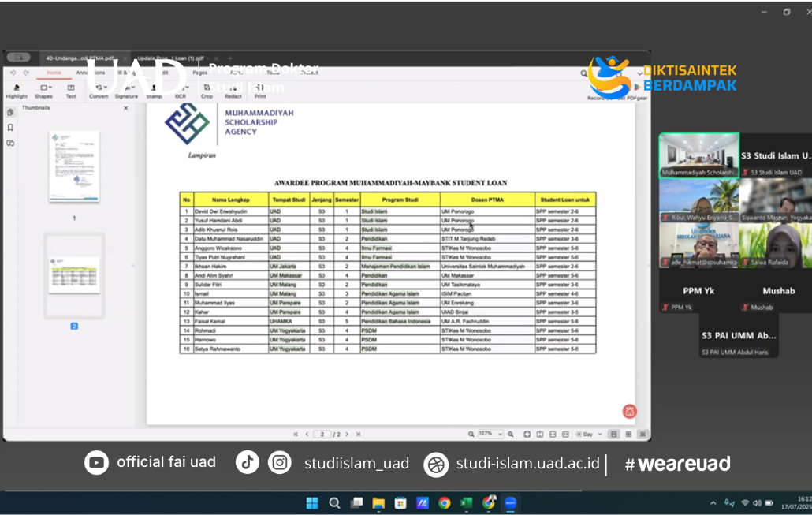Toggle fullscreen reading mode icon
This screenshot has height=515, width=812.
coord(643,435)
